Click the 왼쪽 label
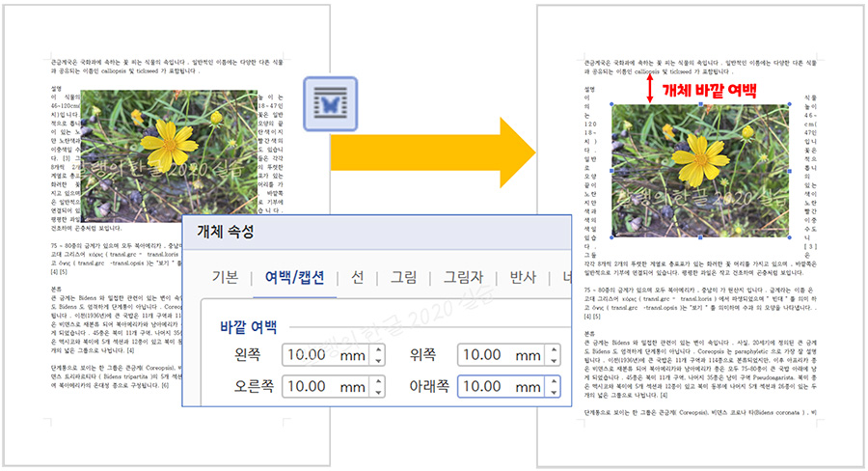Image resolution: width=868 pixels, height=471 pixels. click(x=248, y=354)
